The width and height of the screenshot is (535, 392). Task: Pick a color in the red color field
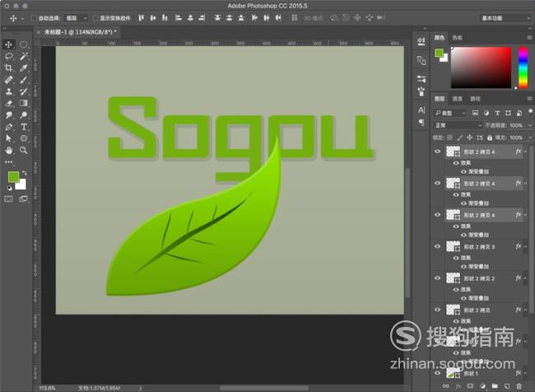[x=481, y=68]
